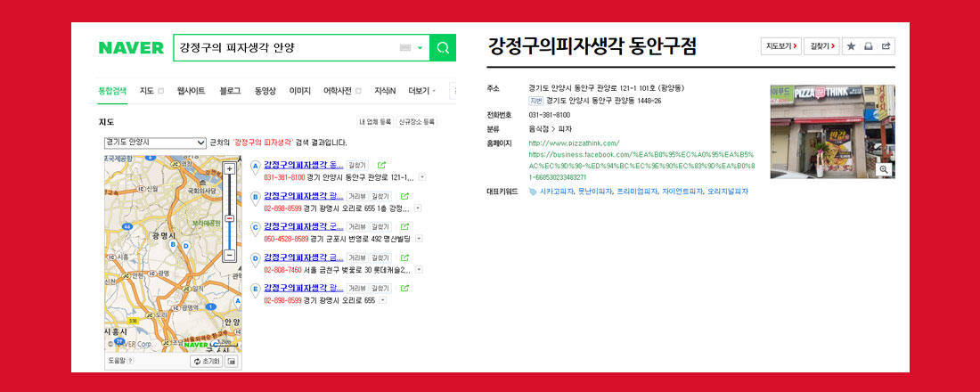Click 신규장소 등록 button
This screenshot has height=392, width=980.
tap(417, 122)
